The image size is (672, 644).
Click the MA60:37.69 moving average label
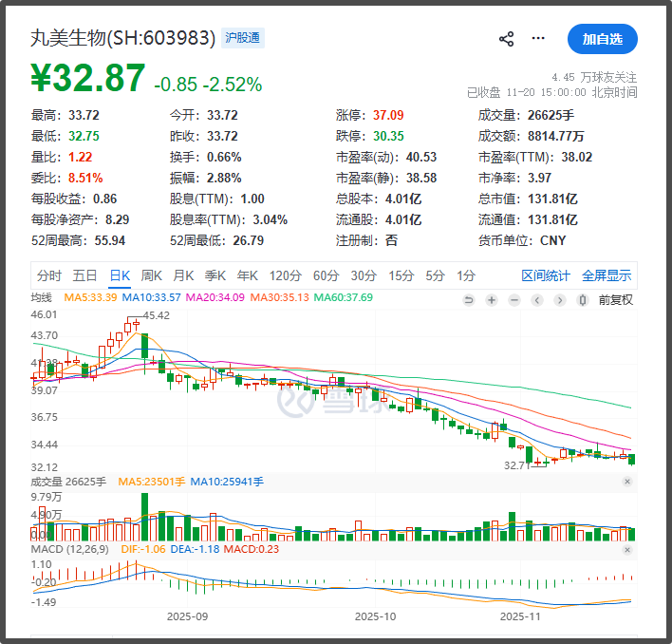[x=344, y=297]
